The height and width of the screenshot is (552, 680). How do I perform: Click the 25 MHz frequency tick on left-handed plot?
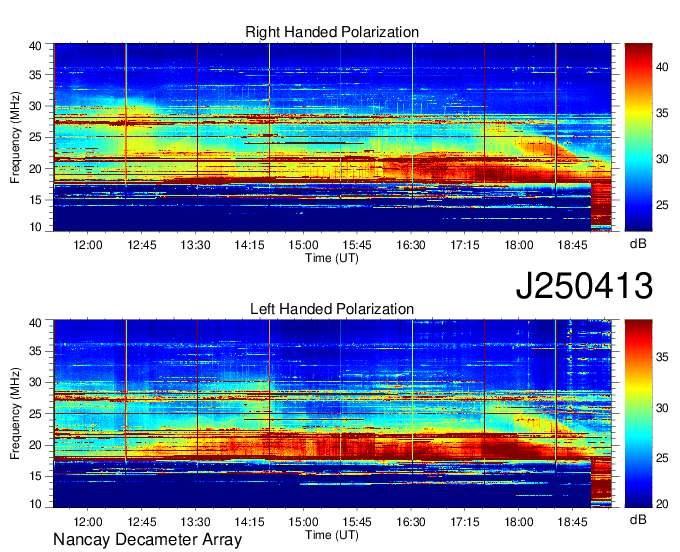point(36,414)
